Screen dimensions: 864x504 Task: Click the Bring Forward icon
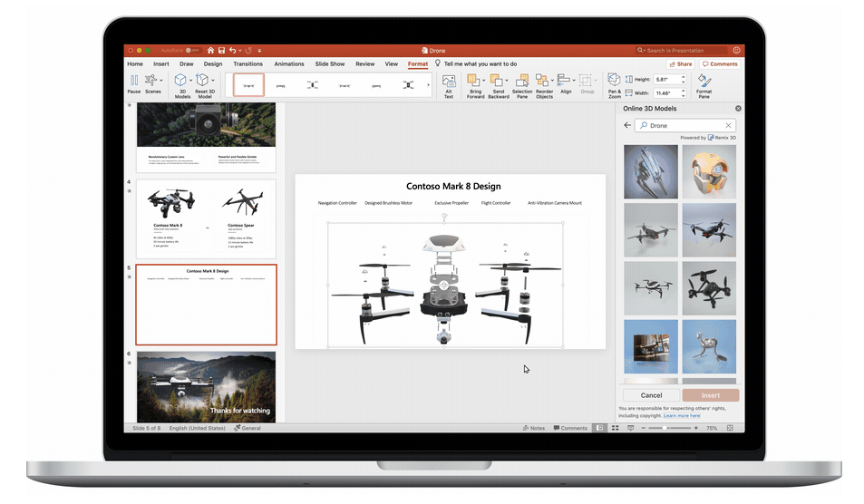pos(472,81)
